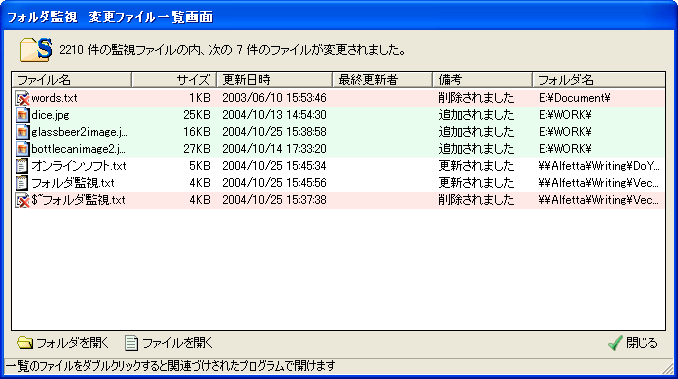Sort by 備考 column header
The image size is (678, 379).
point(482,80)
